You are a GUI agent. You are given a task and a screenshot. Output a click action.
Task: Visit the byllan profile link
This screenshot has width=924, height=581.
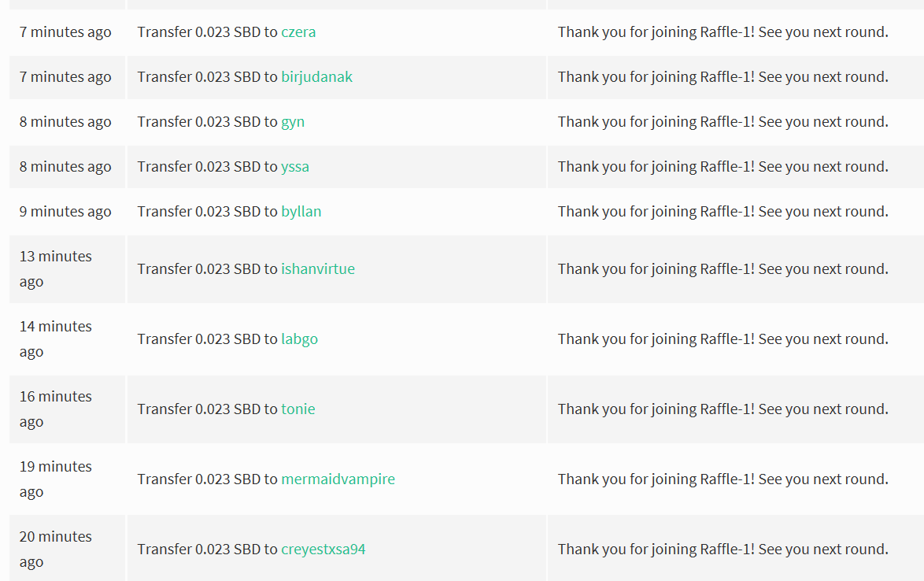coord(301,212)
